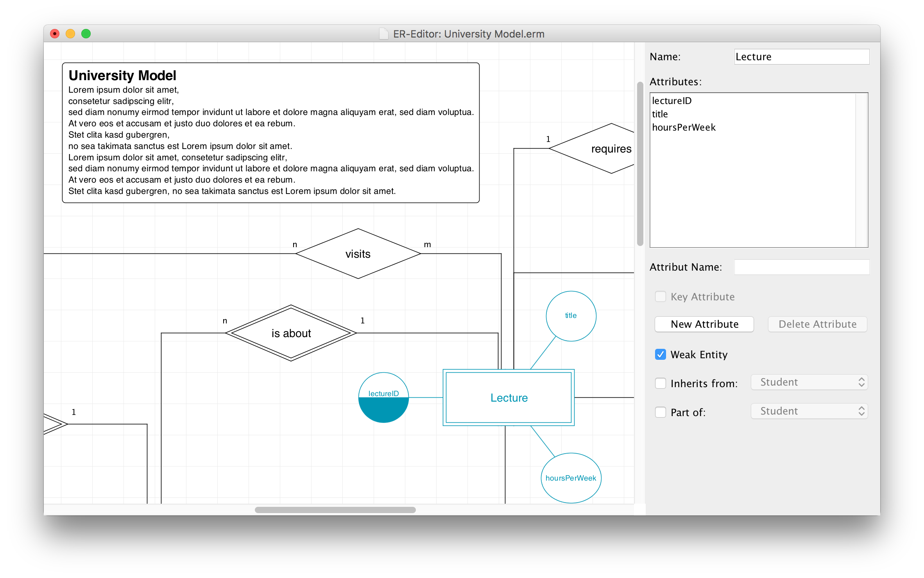Select hoursPerWeek in the Attributes list
The width and height of the screenshot is (924, 578).
(x=684, y=127)
